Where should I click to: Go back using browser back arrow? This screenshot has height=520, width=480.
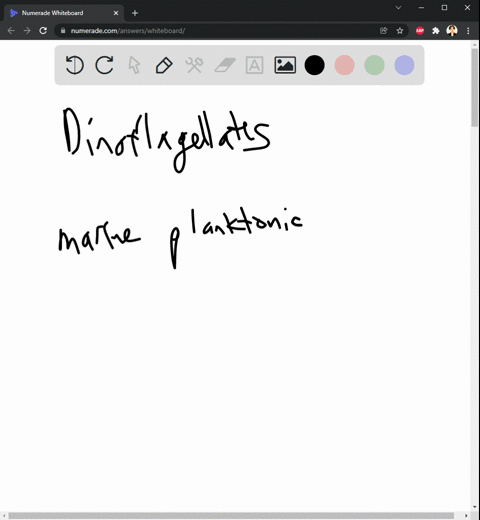click(11, 31)
